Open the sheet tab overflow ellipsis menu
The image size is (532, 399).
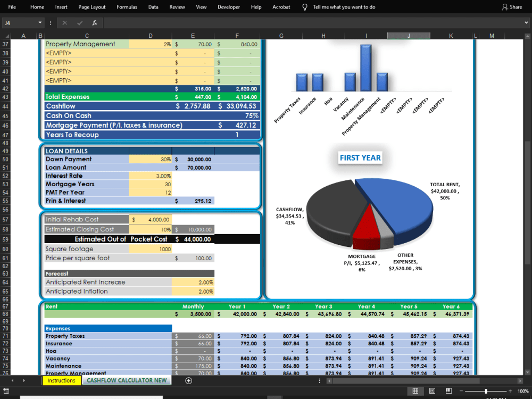click(319, 380)
